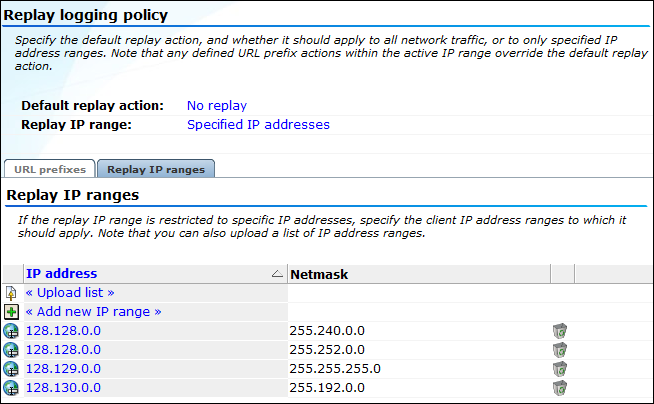Click the Replay IP range label
Image resolution: width=654 pixels, height=404 pixels.
76,125
